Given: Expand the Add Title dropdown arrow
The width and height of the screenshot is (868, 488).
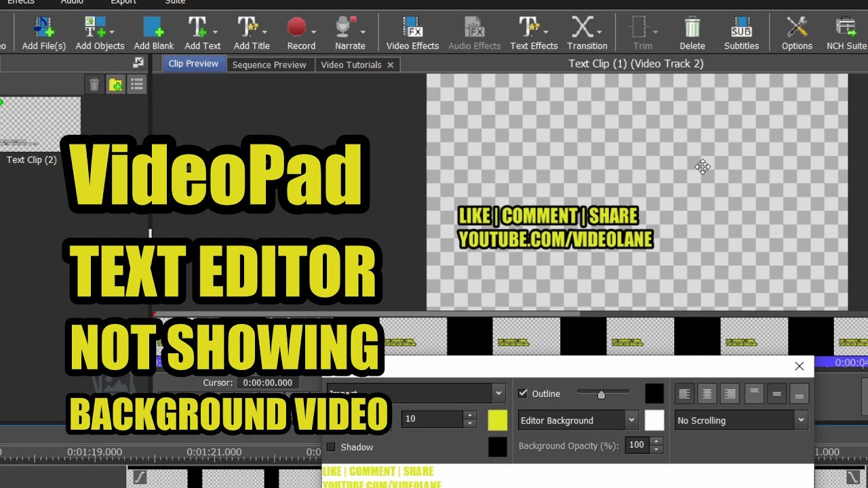Looking at the screenshot, I should coord(264,31).
